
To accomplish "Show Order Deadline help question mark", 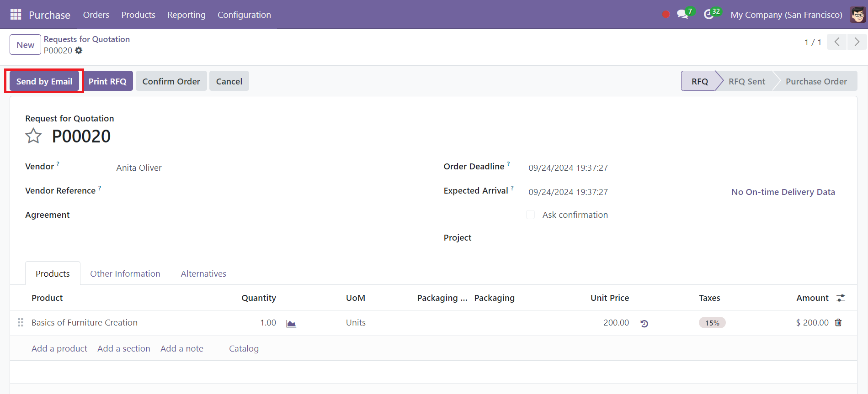I will (x=508, y=163).
